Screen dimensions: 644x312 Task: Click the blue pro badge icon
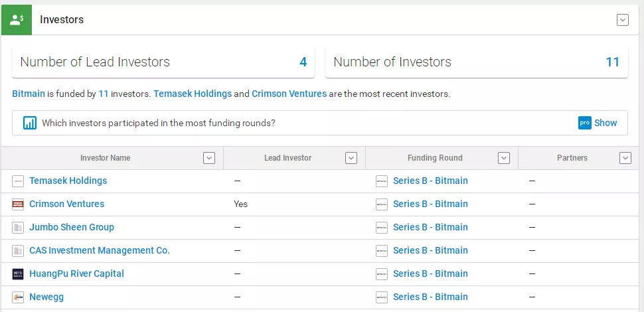[584, 123]
